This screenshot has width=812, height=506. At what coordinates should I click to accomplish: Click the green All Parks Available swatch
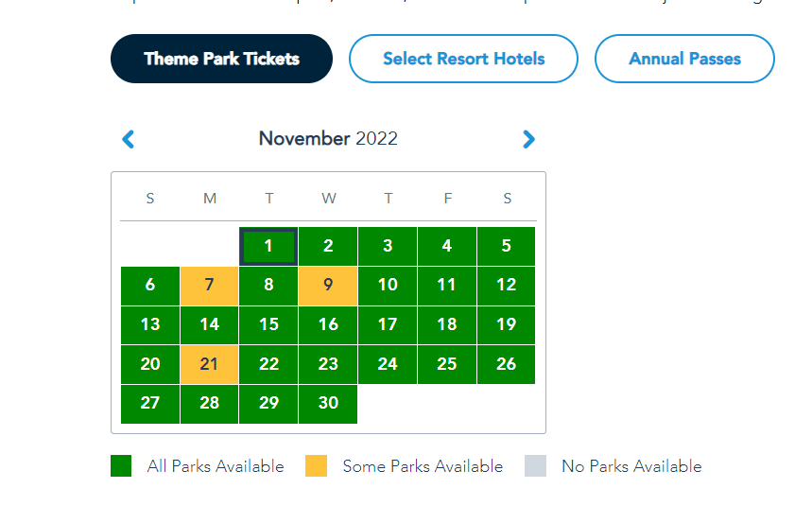(121, 465)
